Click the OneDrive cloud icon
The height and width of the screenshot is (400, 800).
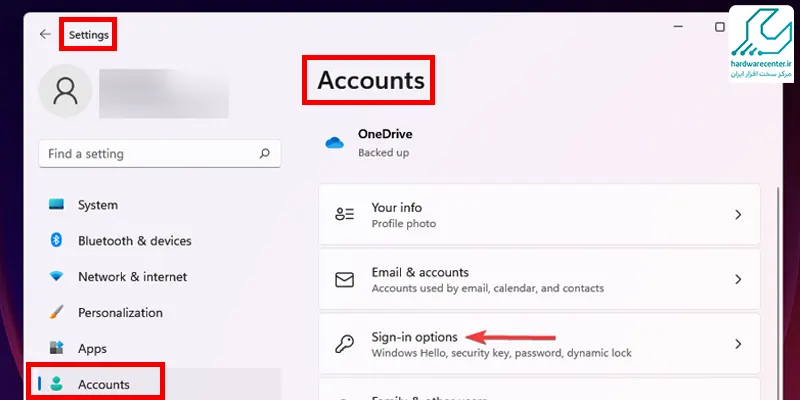tap(334, 142)
